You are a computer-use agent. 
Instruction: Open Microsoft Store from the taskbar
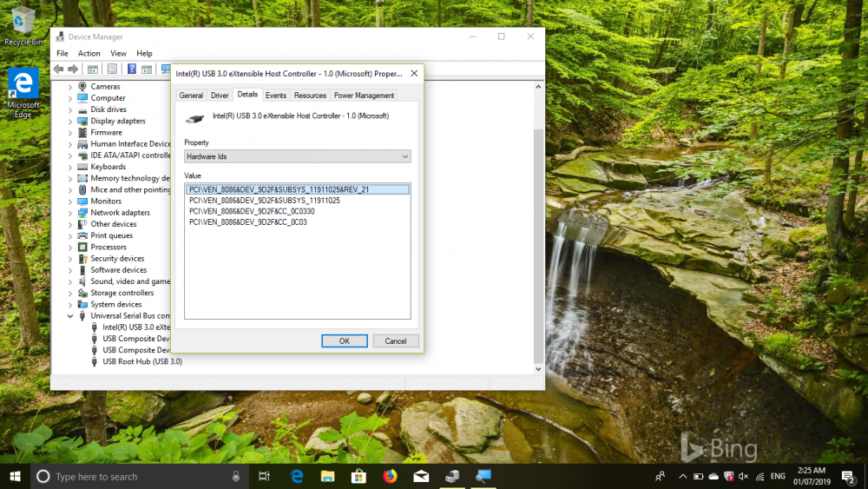(358, 476)
